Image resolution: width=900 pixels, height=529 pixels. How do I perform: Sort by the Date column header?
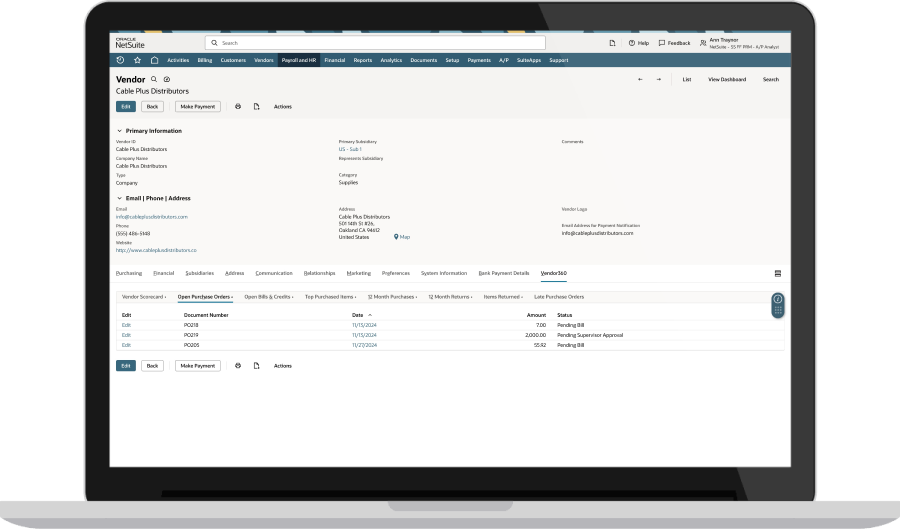[358, 315]
